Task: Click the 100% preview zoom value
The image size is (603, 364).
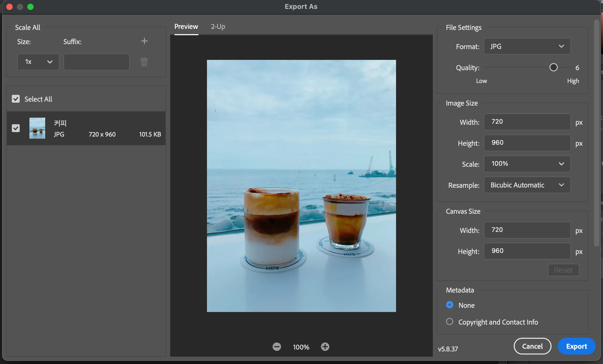Action: [301, 347]
